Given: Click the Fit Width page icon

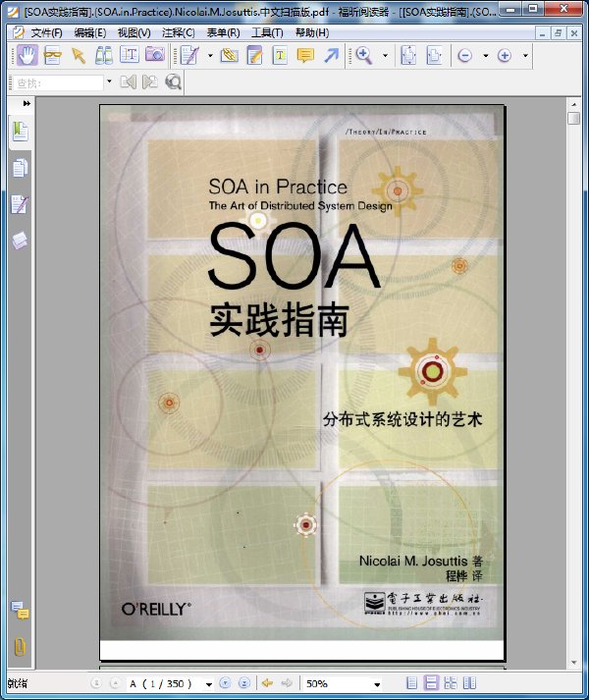Looking at the screenshot, I should (x=434, y=56).
